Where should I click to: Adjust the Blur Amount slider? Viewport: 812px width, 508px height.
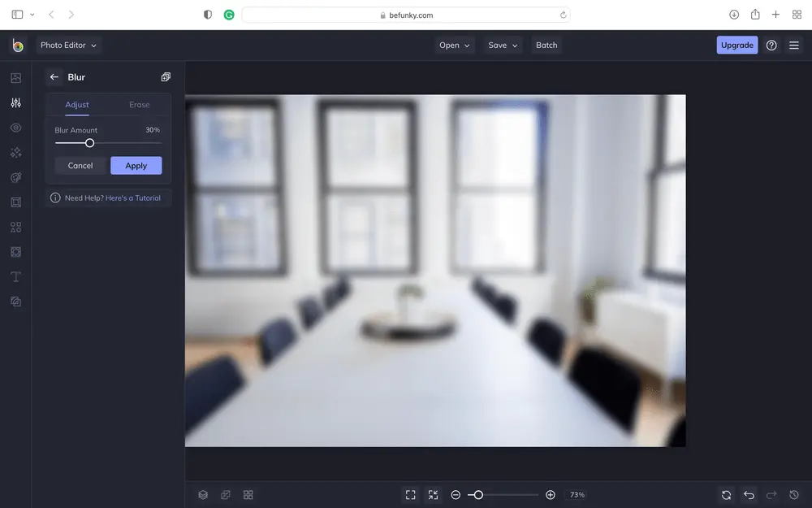pos(89,141)
